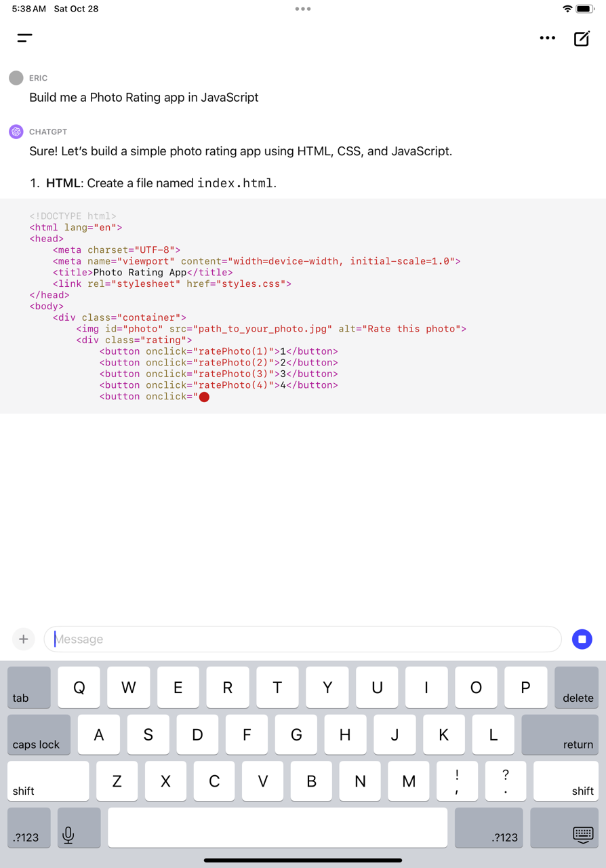Open the conversation options ellipsis menu
The height and width of the screenshot is (868, 606).
547,38
